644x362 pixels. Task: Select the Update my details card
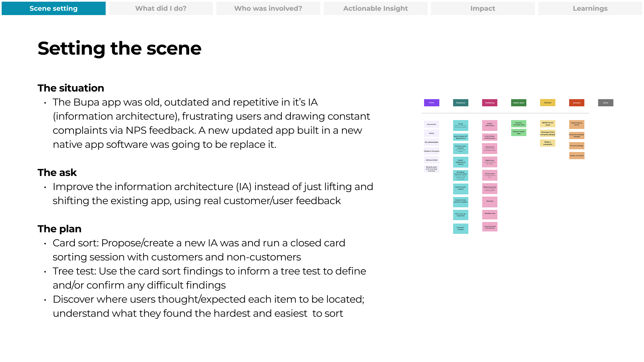(x=577, y=156)
